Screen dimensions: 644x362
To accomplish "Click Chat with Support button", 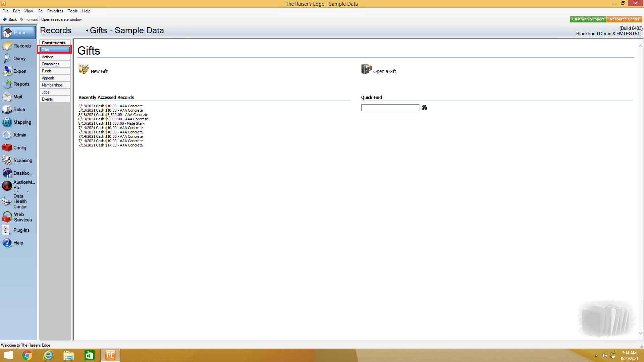I will click(x=588, y=19).
